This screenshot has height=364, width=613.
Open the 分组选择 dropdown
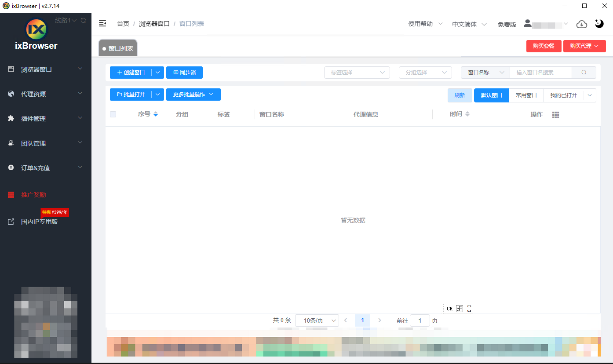pos(425,73)
